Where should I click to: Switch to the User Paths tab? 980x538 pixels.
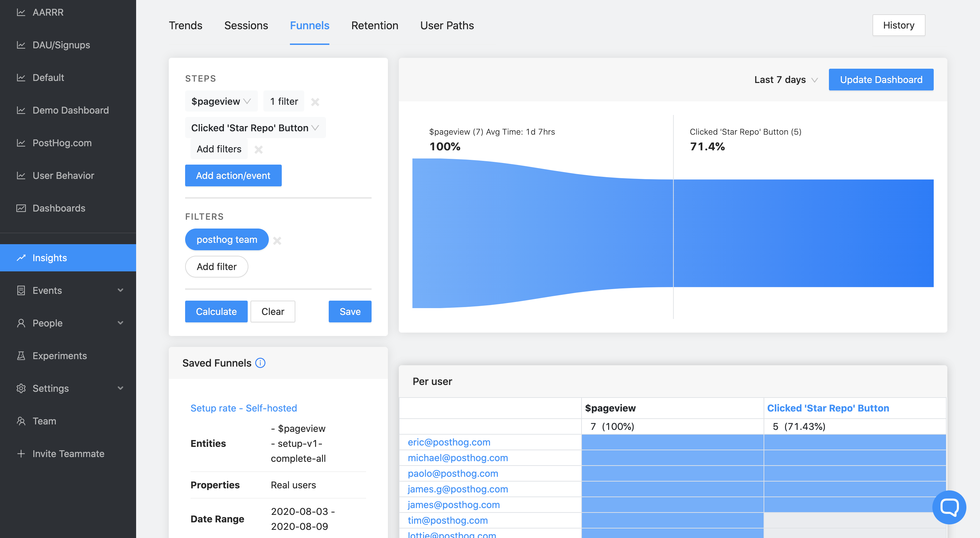pyautogui.click(x=447, y=26)
